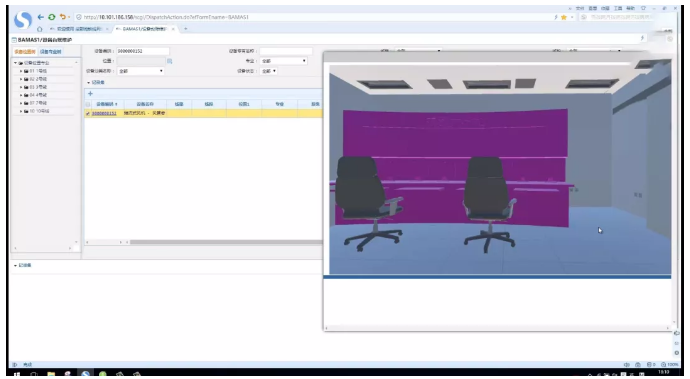Close the first browser tab

tap(107, 29)
